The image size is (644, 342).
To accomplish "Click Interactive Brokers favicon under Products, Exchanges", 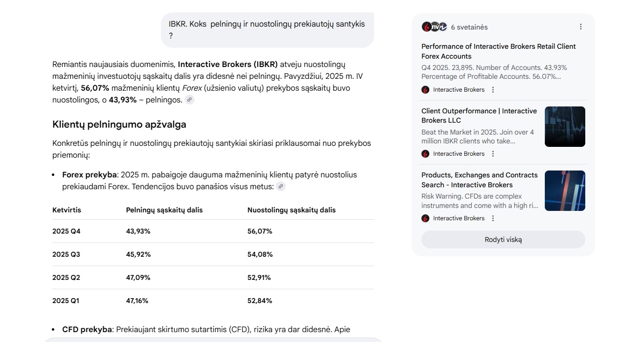I will [425, 218].
